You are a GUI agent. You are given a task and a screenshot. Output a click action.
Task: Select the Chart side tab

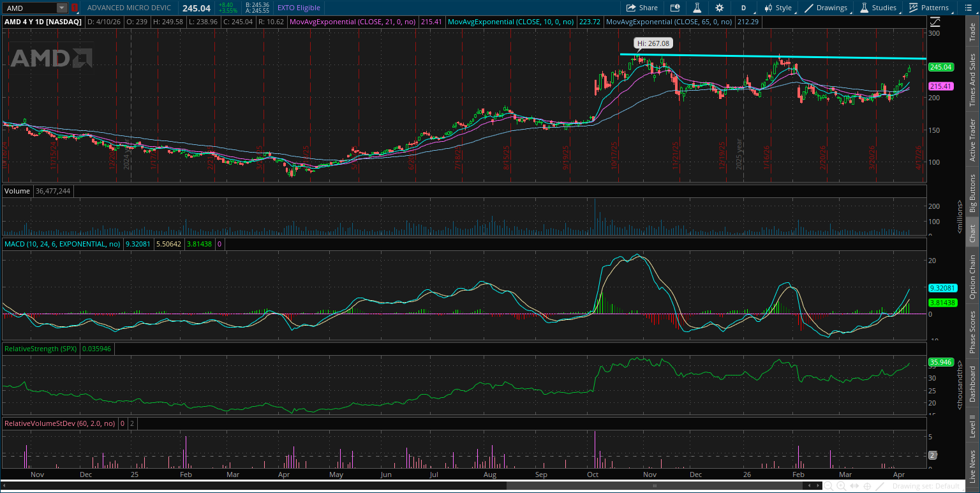click(x=972, y=233)
